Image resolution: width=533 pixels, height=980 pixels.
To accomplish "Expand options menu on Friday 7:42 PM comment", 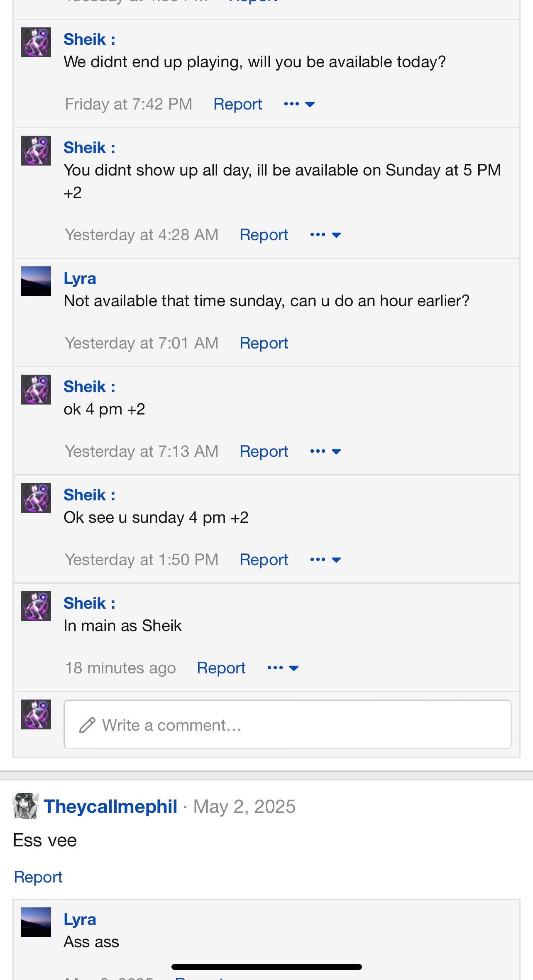I will point(299,104).
